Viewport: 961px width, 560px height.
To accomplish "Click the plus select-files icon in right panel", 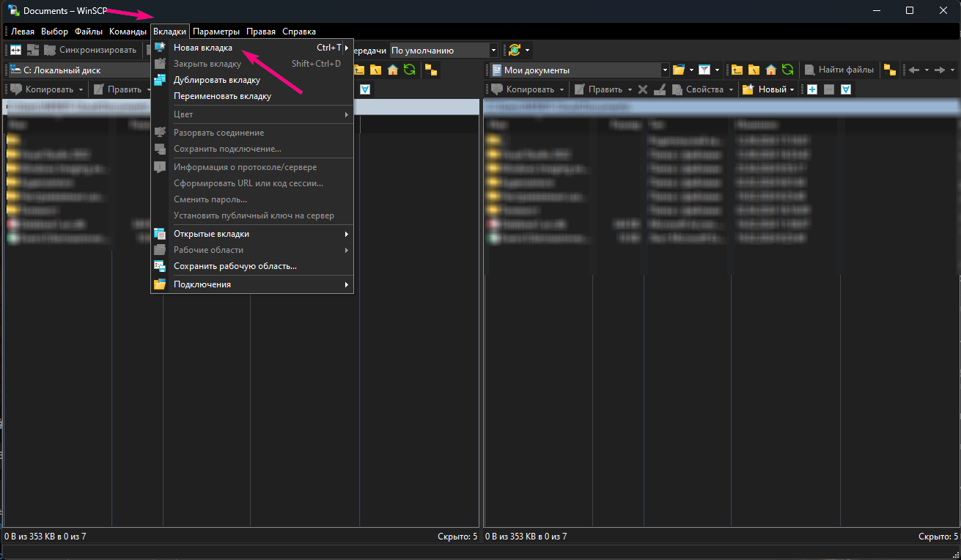I will (812, 89).
